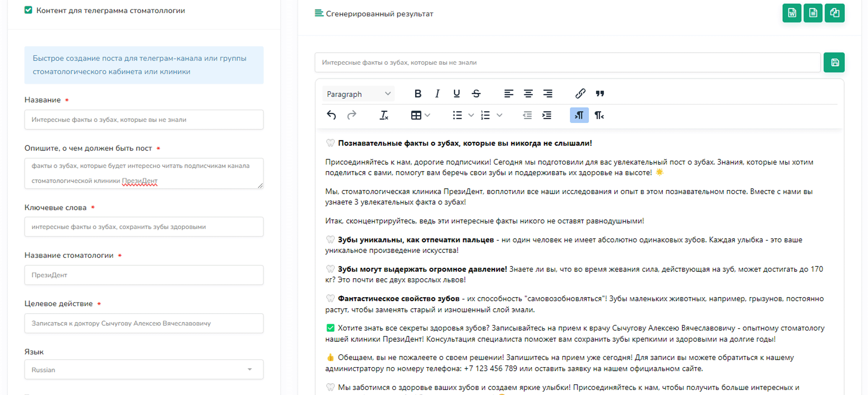The width and height of the screenshot is (868, 395).
Task: Toggle bold formatting in editor toolbar
Action: [x=418, y=93]
